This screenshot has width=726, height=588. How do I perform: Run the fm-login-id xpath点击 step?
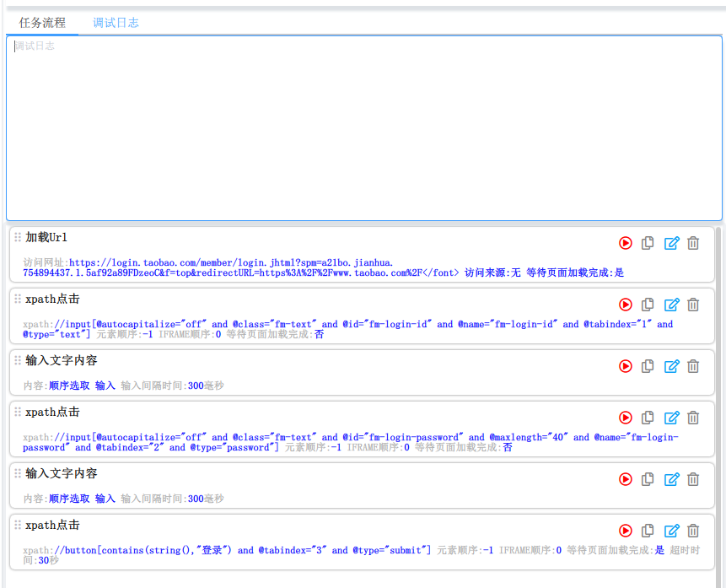tap(626, 305)
